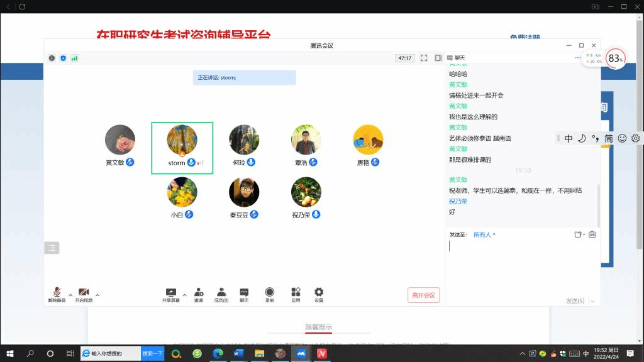The image size is (644, 362).
Task: Open the 发送至 所有人 recipient dropdown
Action: click(484, 234)
